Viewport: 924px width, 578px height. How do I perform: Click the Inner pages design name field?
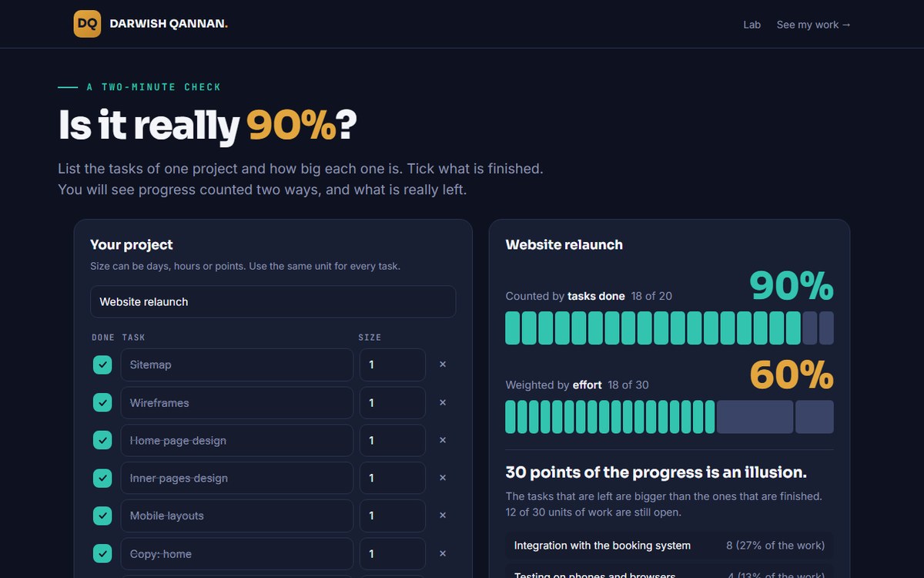coord(237,478)
